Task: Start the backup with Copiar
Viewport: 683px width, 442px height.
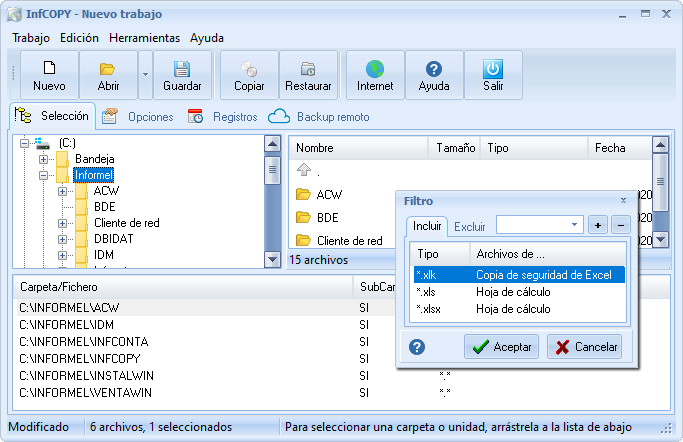Action: pos(249,75)
